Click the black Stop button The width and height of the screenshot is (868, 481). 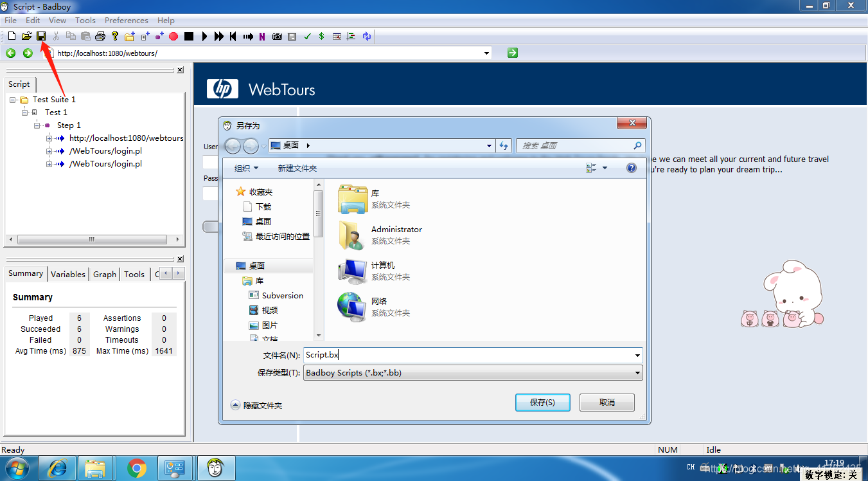[189, 37]
